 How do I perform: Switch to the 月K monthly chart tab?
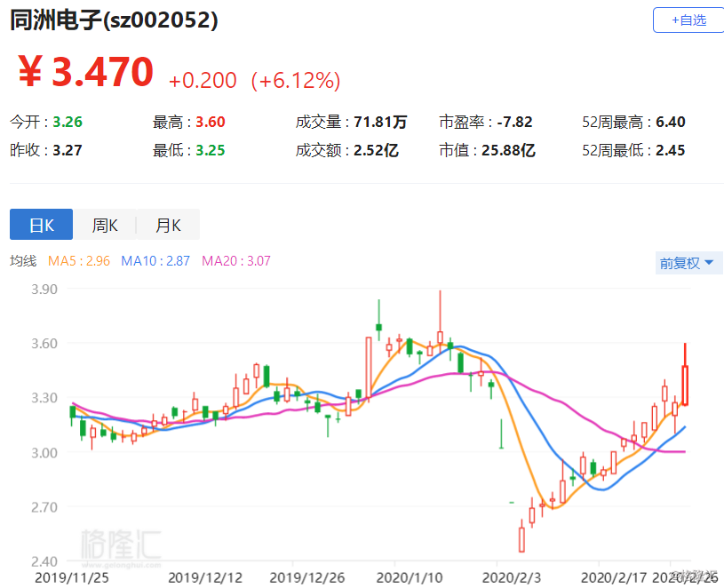(x=168, y=225)
